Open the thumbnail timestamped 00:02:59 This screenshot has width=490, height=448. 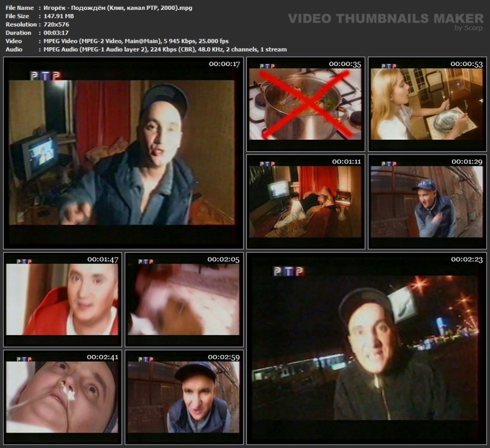click(184, 397)
